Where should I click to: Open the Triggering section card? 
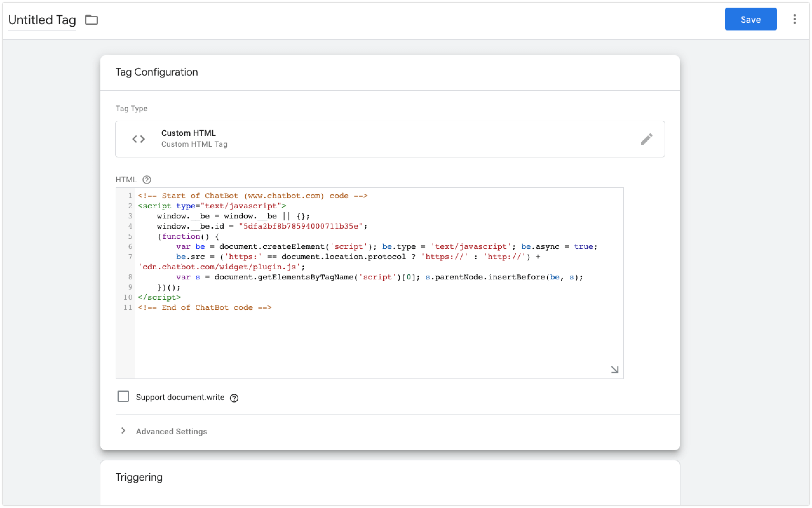(x=390, y=483)
